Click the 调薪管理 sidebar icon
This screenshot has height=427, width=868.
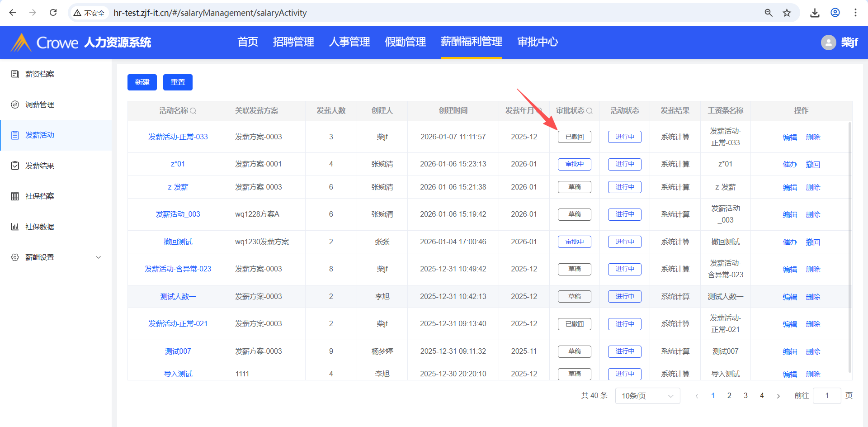tap(15, 105)
